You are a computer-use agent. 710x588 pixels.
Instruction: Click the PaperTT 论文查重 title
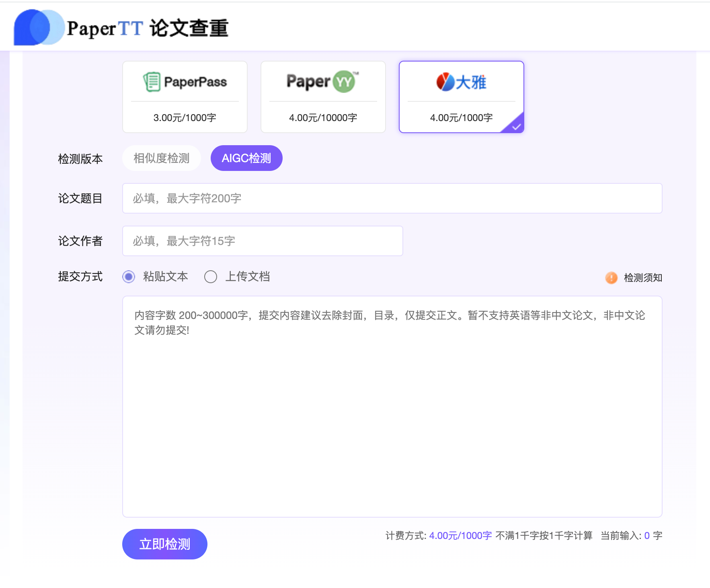148,28
